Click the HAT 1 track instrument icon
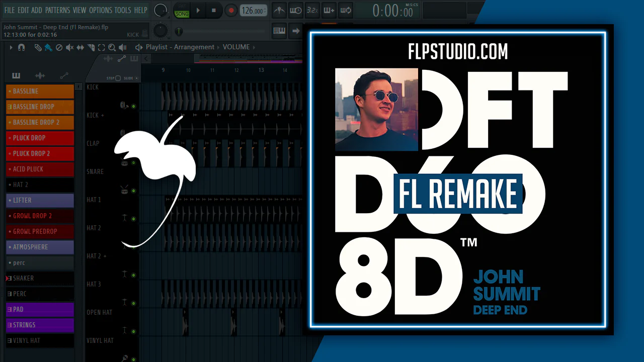 click(124, 218)
